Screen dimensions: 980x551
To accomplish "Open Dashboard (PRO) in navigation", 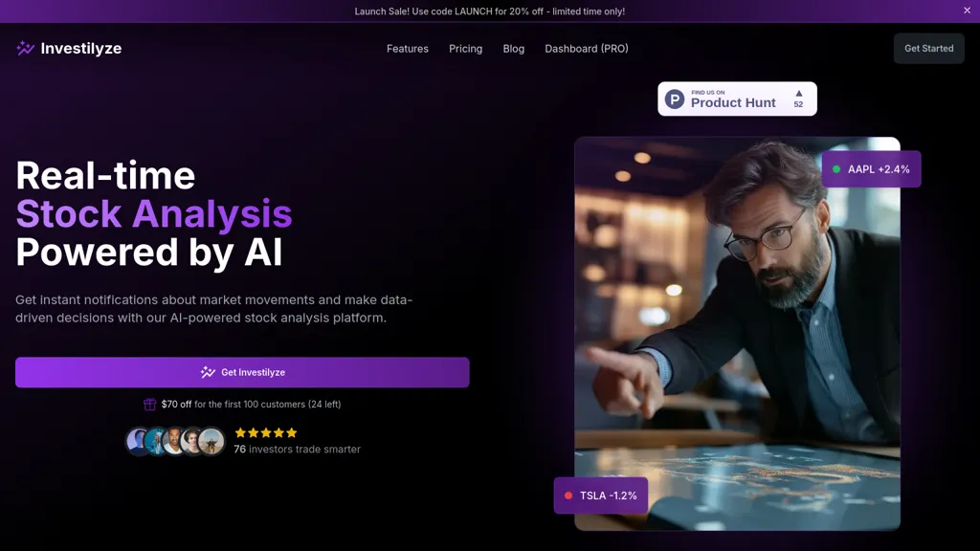I will coord(587,49).
